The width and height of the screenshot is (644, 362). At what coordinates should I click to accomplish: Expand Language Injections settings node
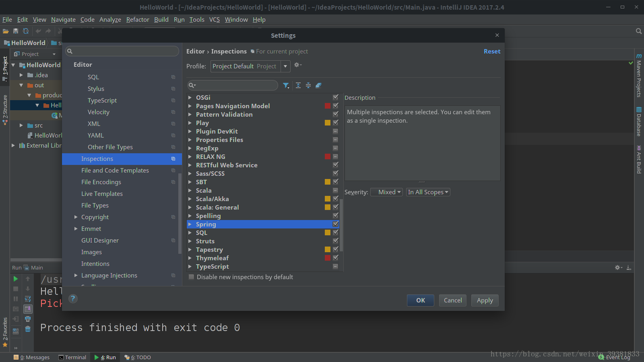(x=76, y=275)
